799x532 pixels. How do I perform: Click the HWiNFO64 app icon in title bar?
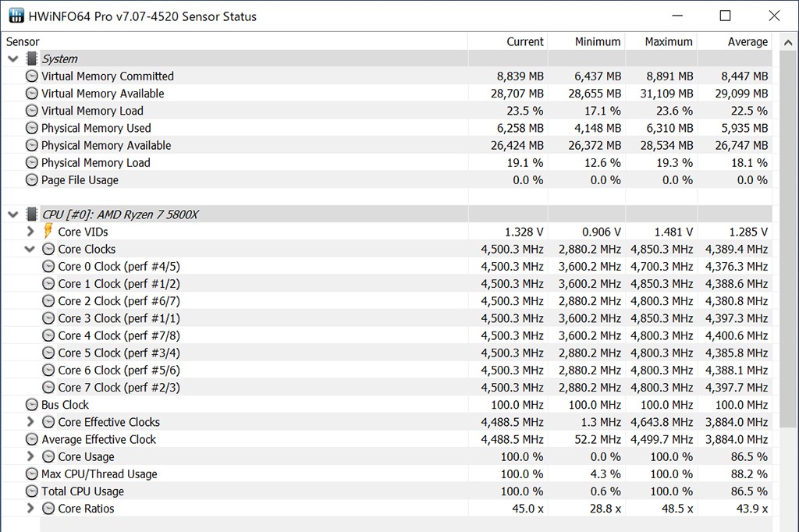point(16,16)
